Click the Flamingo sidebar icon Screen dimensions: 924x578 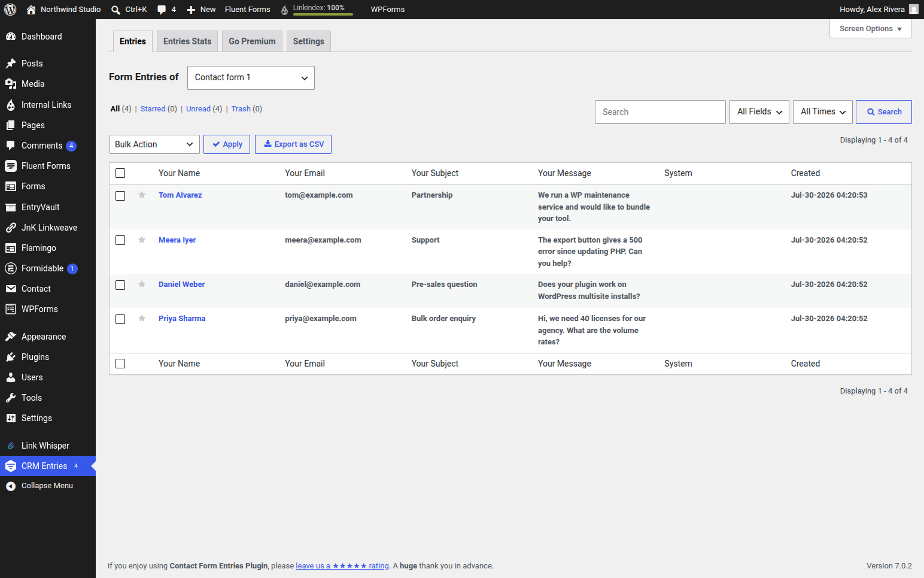pos(11,248)
